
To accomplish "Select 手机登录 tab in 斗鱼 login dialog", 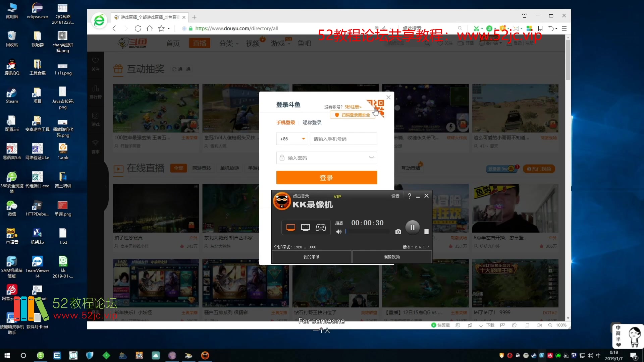I will point(285,122).
